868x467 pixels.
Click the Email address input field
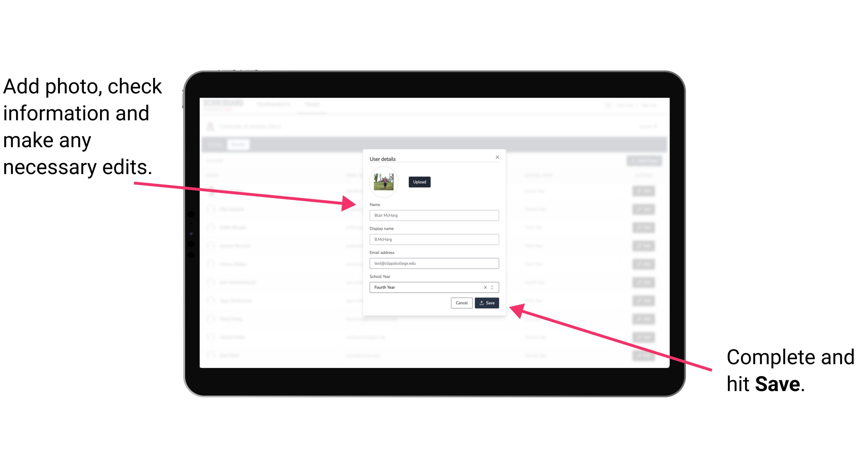(x=434, y=264)
